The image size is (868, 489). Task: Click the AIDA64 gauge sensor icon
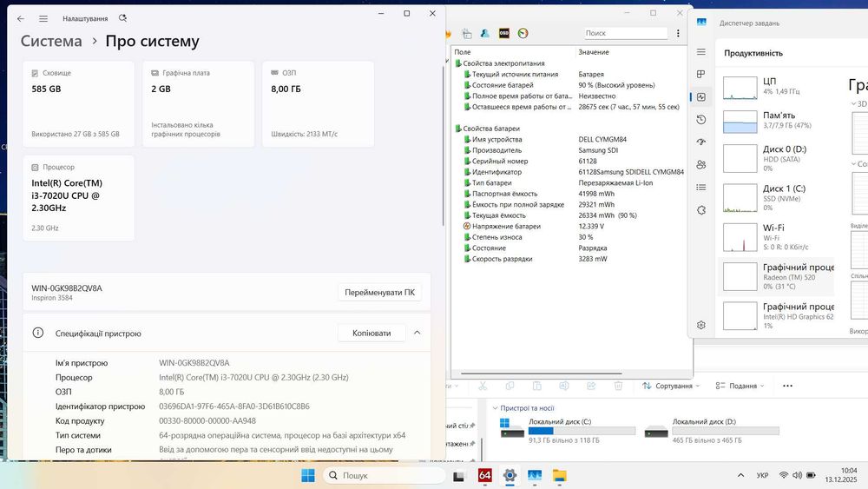coord(523,33)
